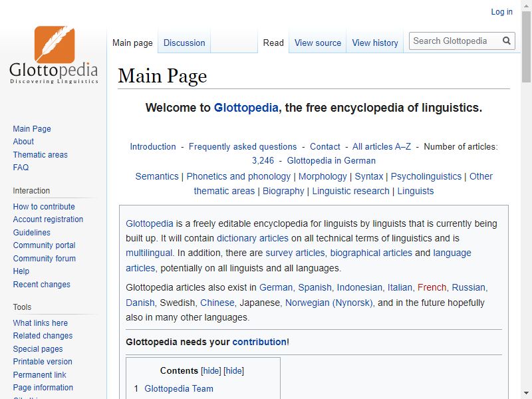Click Glottopedia link in welcome heading
Viewport: 532px width, 399px height.
point(246,108)
